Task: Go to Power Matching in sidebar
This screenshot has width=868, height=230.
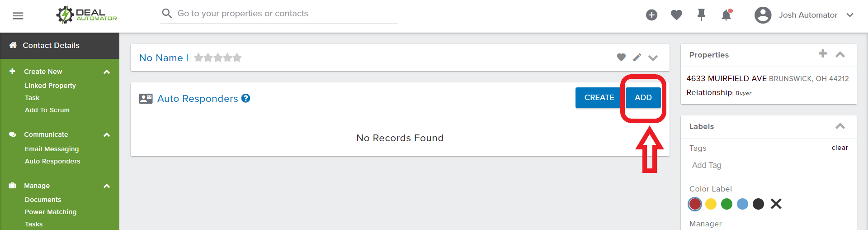Action: pos(51,212)
